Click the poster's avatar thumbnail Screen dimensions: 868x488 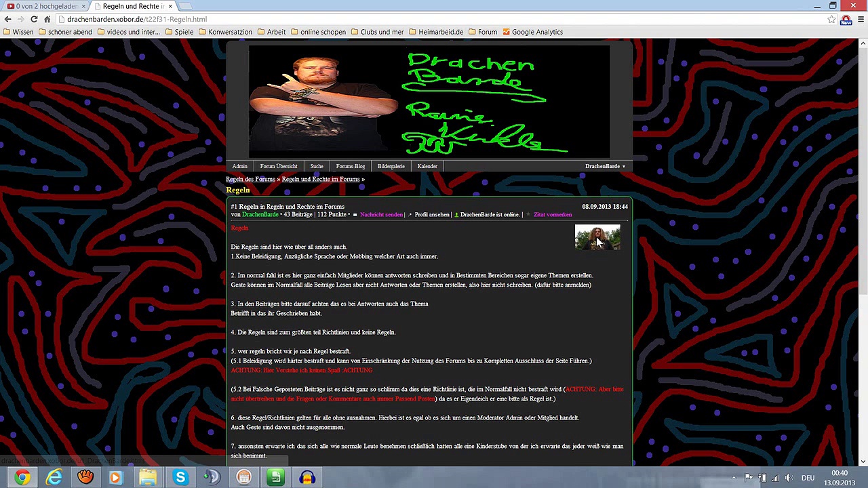[597, 237]
